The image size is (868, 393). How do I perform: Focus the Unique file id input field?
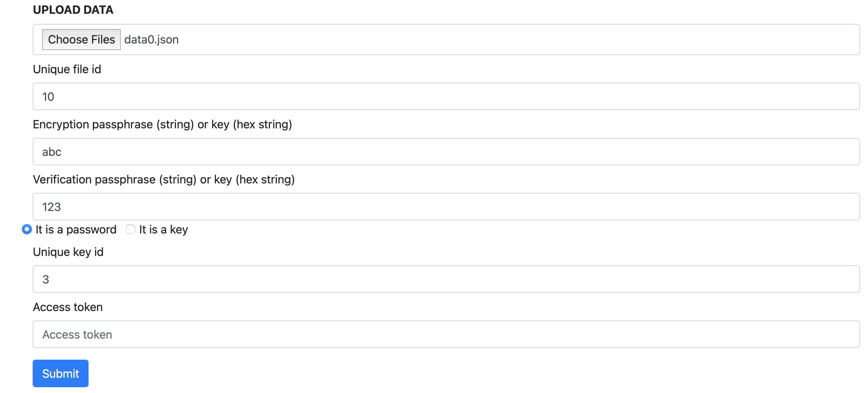pyautogui.click(x=446, y=96)
